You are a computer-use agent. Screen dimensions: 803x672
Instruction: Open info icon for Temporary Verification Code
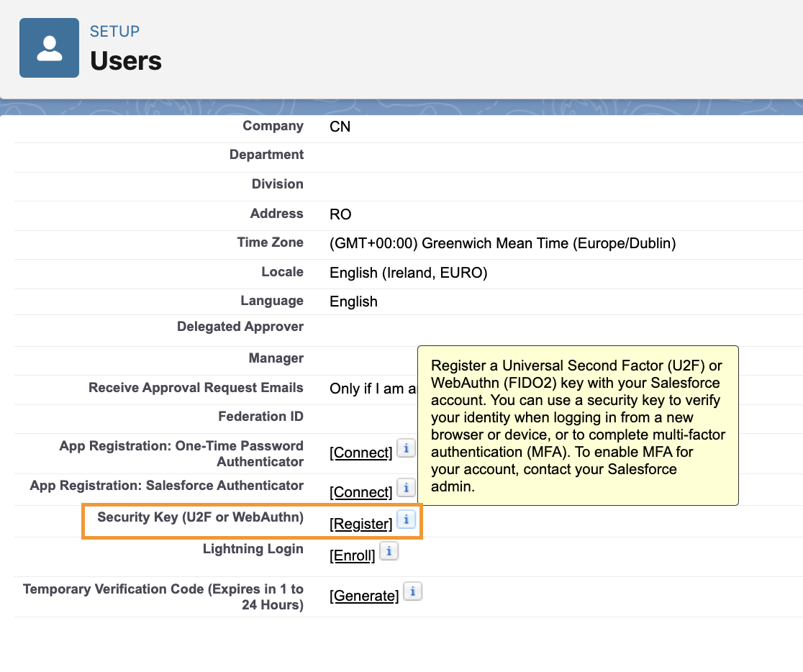coord(413,591)
